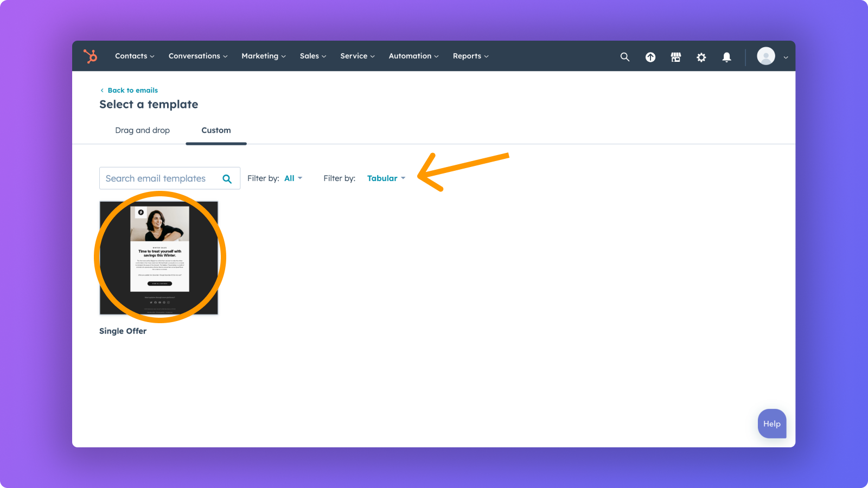
Task: Click inside the email template search field
Action: pos(157,178)
